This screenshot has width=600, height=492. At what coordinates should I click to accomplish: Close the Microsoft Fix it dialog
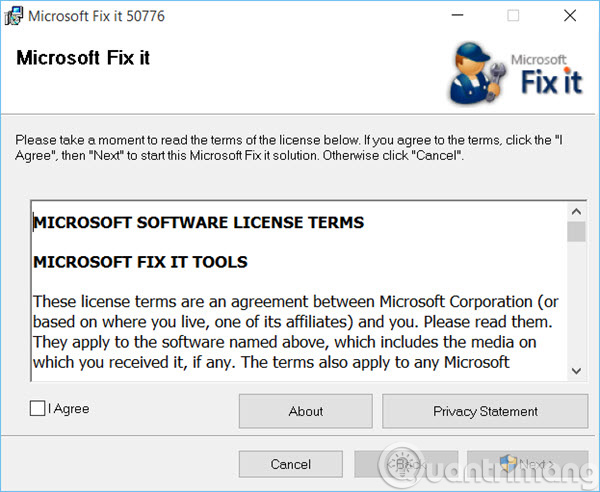pyautogui.click(x=568, y=16)
